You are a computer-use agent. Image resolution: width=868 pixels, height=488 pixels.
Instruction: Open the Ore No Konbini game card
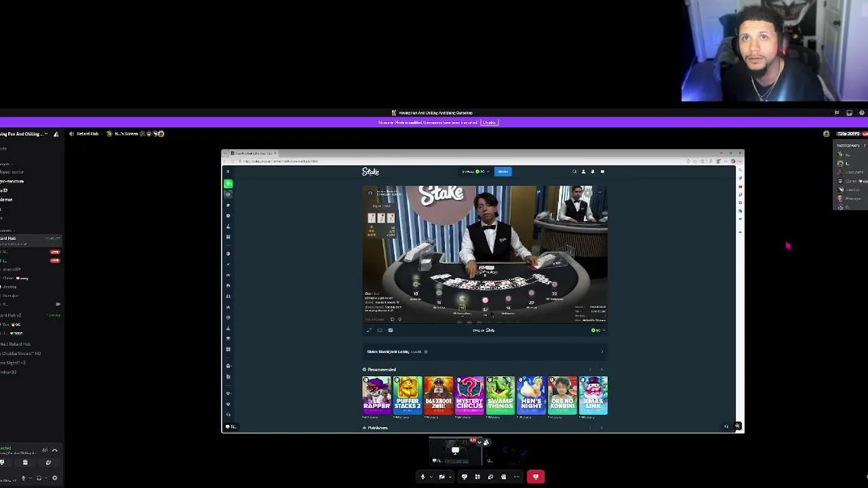point(562,395)
